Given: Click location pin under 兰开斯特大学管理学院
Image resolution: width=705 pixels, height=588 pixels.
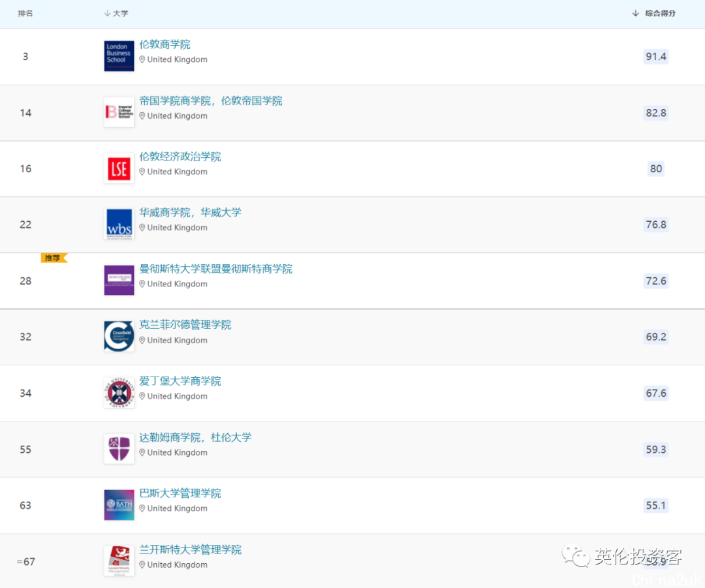Looking at the screenshot, I should click(x=142, y=565).
